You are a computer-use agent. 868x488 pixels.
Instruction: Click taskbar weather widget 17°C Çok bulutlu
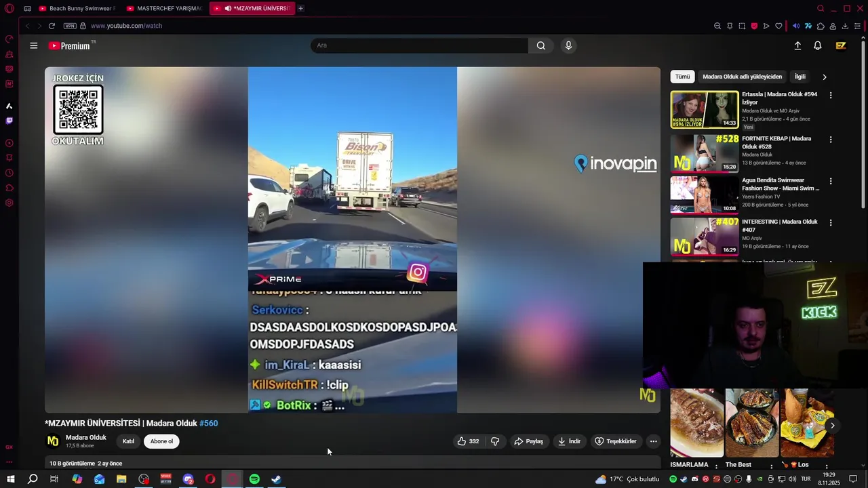coord(627,479)
